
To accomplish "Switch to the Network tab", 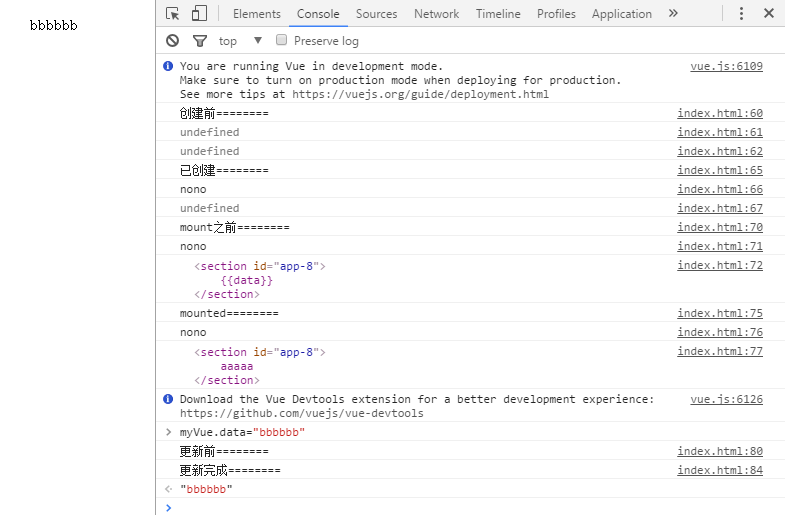I will click(436, 14).
